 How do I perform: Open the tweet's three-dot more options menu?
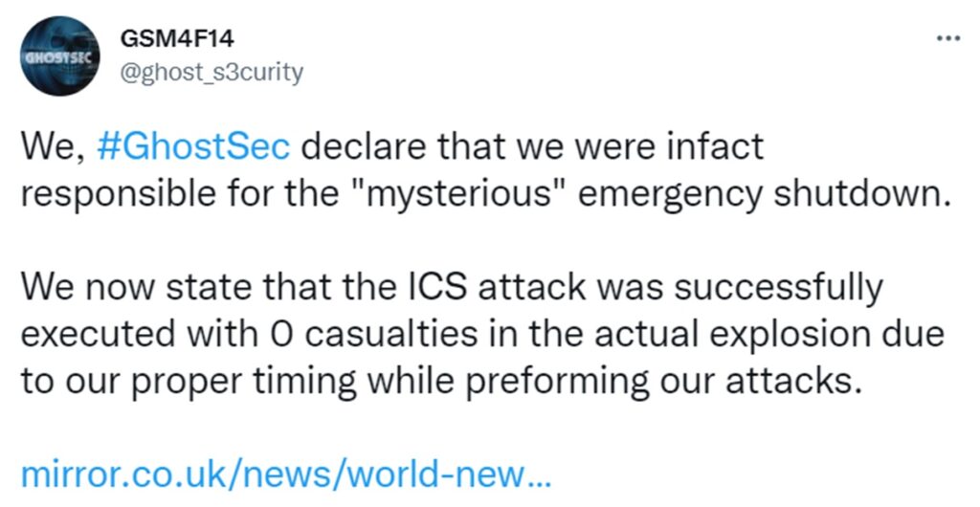click(948, 39)
